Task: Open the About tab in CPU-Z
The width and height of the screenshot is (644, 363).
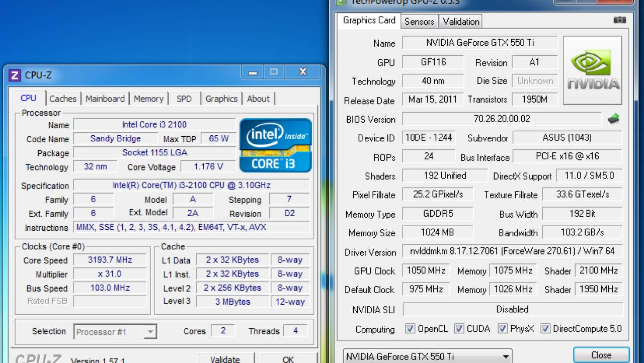Action: (x=259, y=99)
